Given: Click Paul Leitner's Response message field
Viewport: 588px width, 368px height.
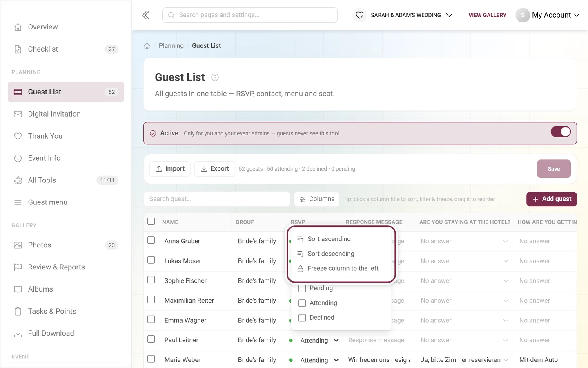Looking at the screenshot, I should (x=378, y=340).
